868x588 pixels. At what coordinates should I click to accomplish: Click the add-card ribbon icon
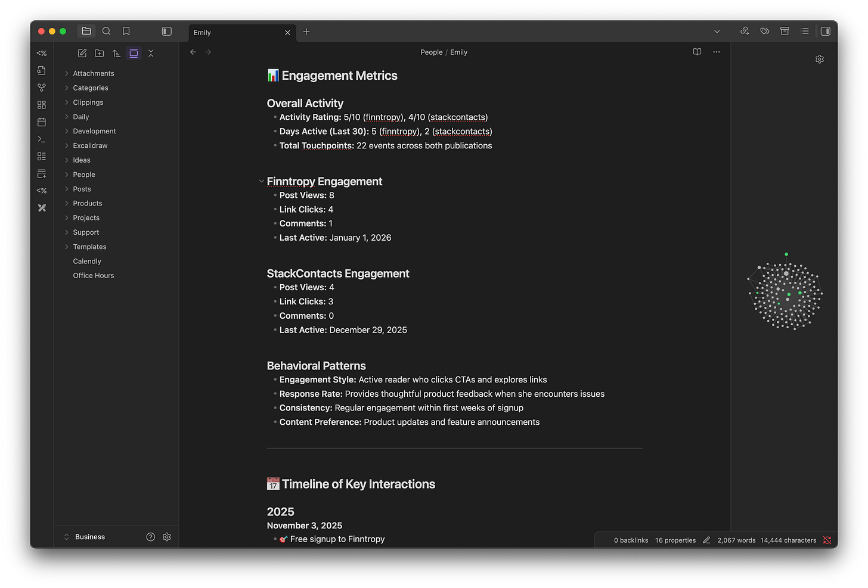pyautogui.click(x=42, y=173)
